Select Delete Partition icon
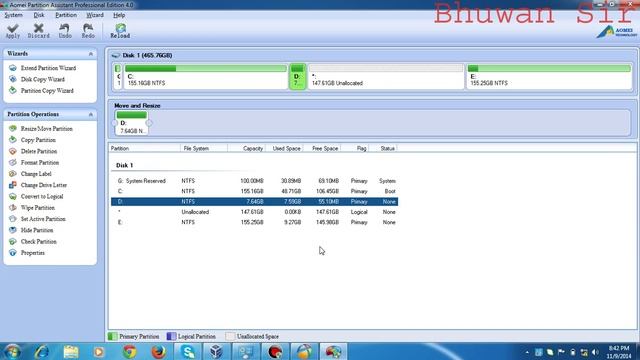Image resolution: width=640 pixels, height=360 pixels. pyautogui.click(x=13, y=151)
